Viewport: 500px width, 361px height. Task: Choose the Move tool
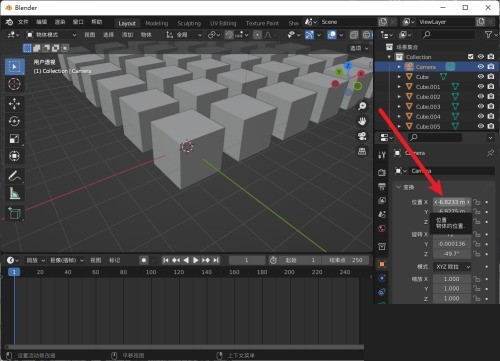(14, 104)
